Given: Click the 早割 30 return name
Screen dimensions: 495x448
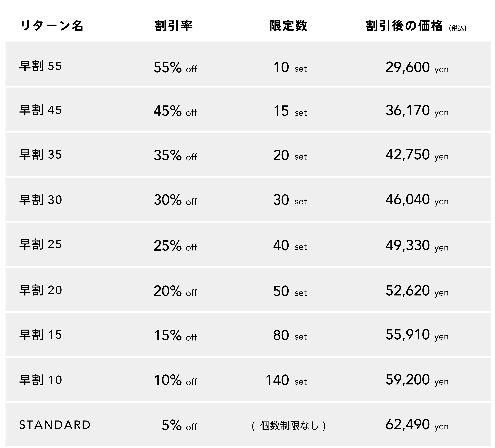Looking at the screenshot, I should click(x=40, y=200).
